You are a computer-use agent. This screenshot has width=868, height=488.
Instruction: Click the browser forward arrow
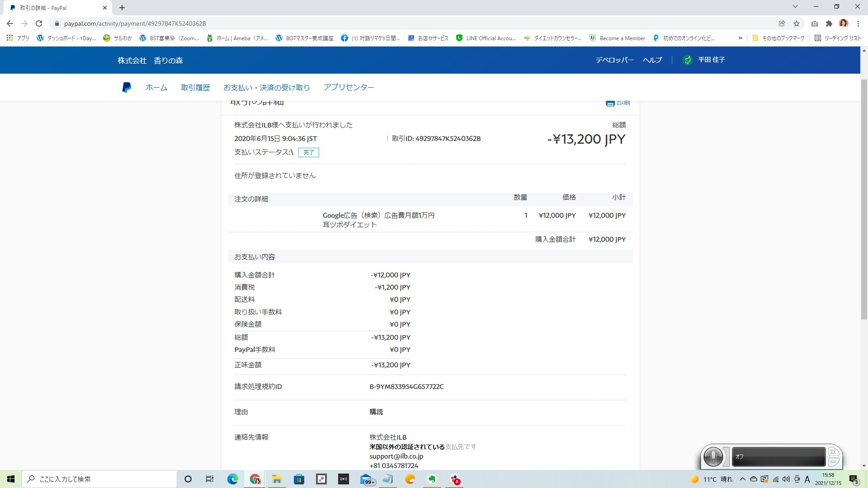(x=24, y=23)
